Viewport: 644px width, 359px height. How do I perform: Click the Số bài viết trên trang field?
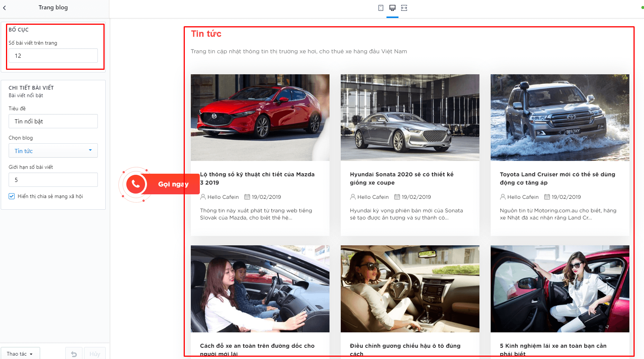coord(53,56)
